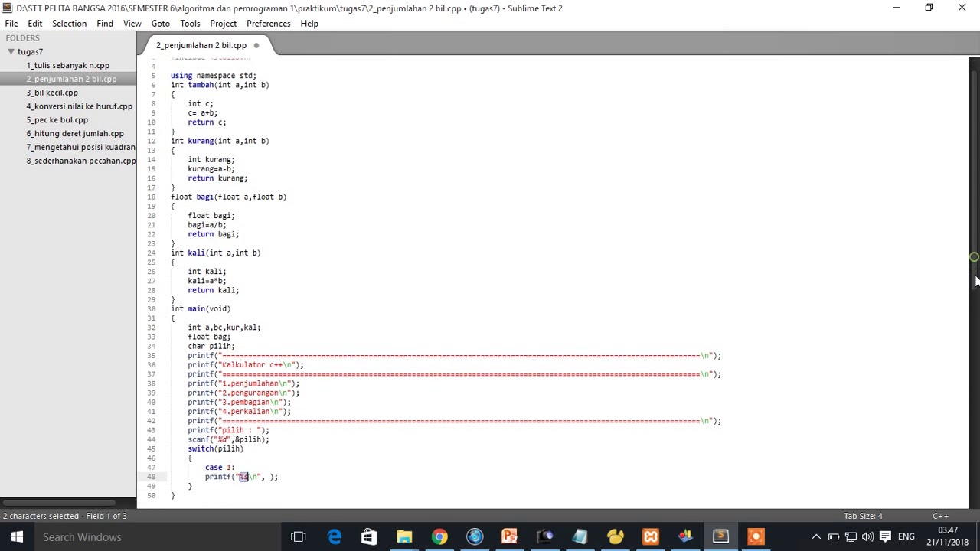Select the 2_penjumlahan 2 bil.cpp tab
980x551 pixels.
pyautogui.click(x=201, y=45)
